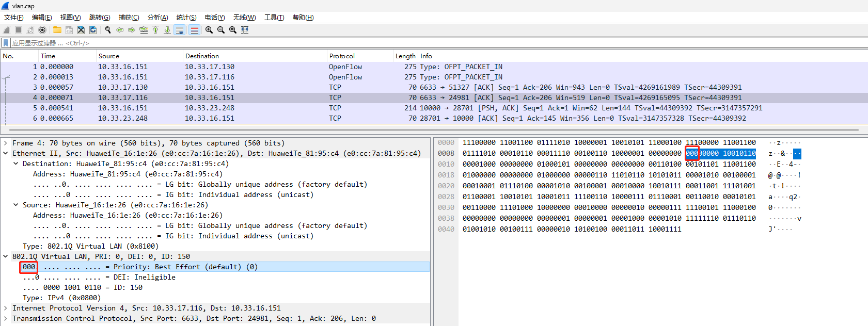Screen dimensions: 868x326
Task: Open the 无线(W) menu
Action: point(244,18)
